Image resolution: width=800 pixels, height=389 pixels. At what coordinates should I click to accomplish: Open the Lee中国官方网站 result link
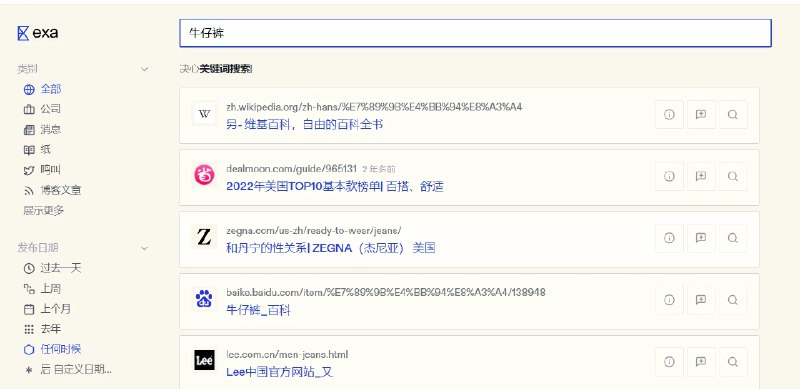[x=280, y=372]
